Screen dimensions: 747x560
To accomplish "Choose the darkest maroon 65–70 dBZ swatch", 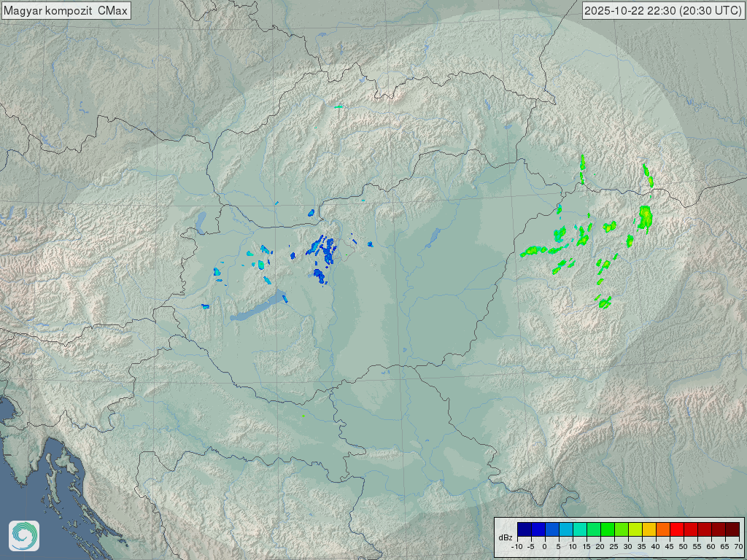I will [732, 529].
